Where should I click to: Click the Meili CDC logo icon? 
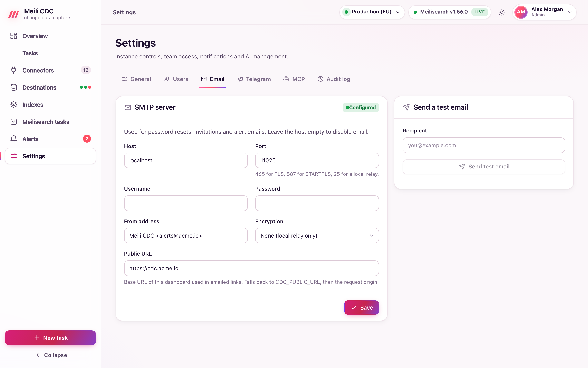pos(14,14)
